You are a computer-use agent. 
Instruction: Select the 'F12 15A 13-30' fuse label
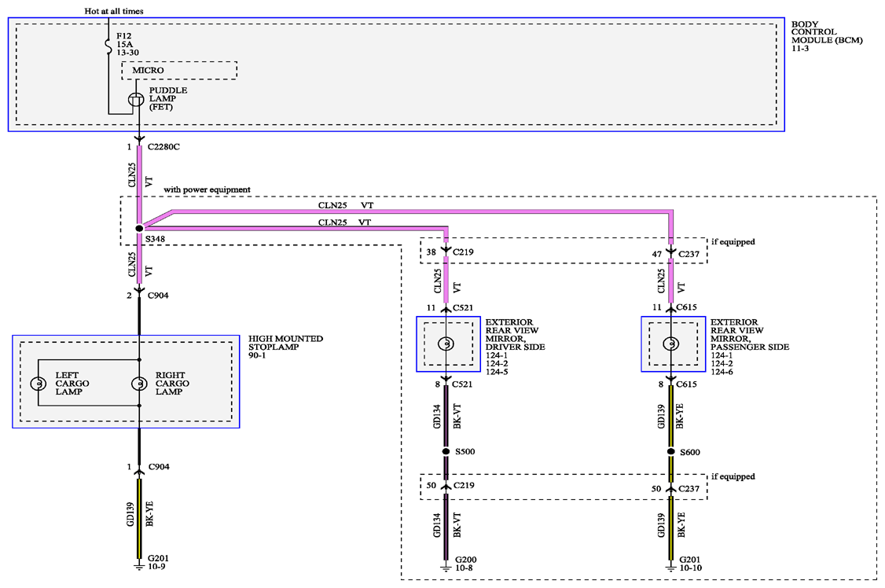coord(127,44)
